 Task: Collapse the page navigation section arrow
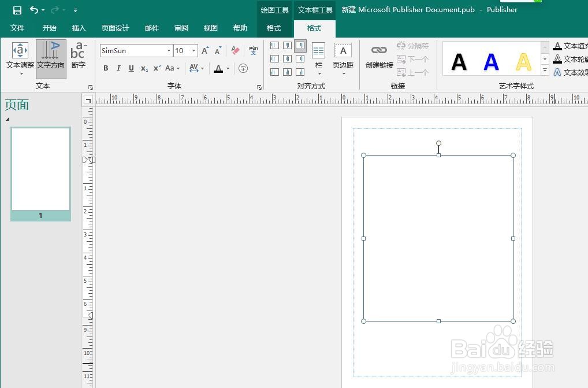click(8, 119)
